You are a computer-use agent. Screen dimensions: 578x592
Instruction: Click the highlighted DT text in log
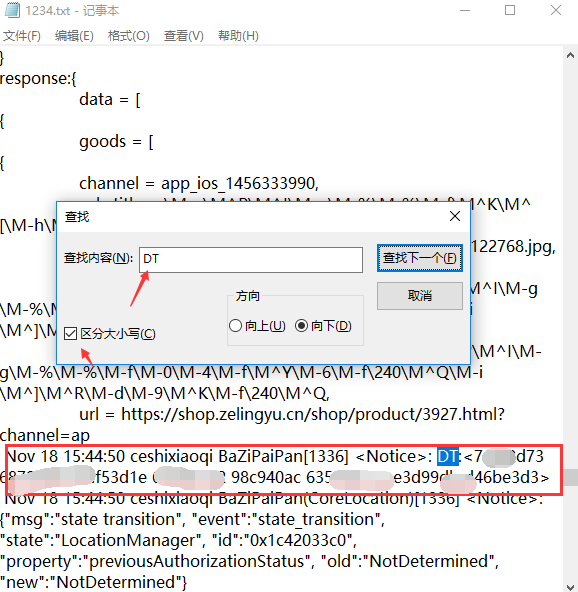(448, 456)
